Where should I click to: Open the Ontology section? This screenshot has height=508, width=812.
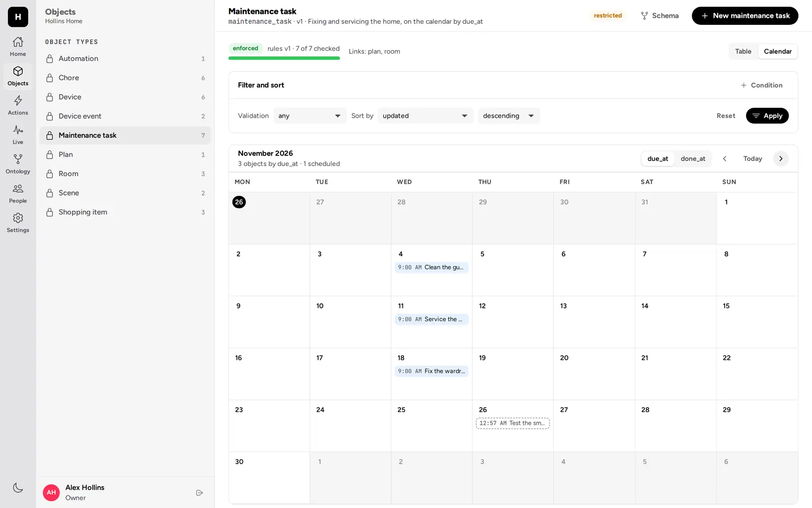[x=18, y=164]
